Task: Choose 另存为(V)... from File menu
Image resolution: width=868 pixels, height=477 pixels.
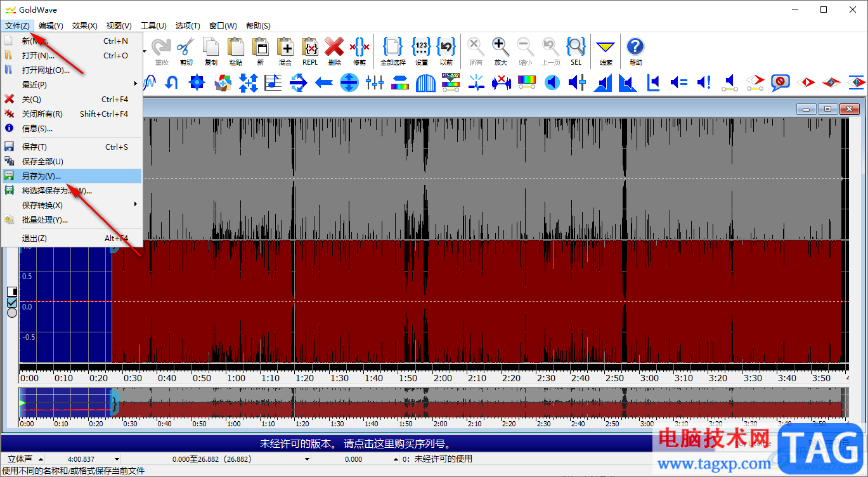Action: (72, 176)
